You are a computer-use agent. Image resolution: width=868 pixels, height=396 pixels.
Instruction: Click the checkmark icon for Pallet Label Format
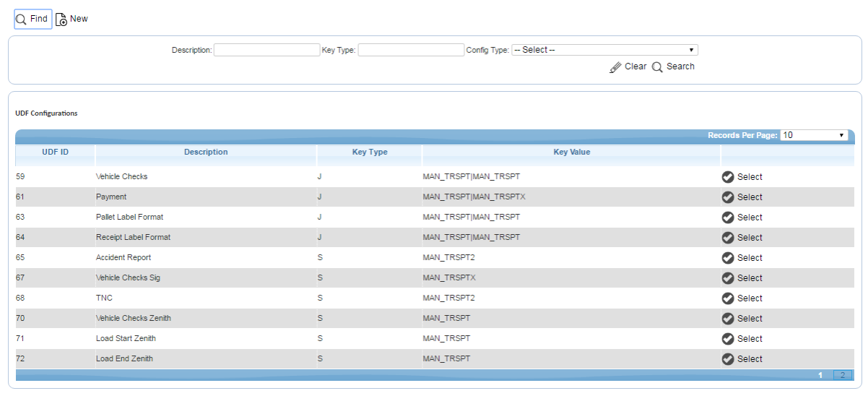coord(728,218)
